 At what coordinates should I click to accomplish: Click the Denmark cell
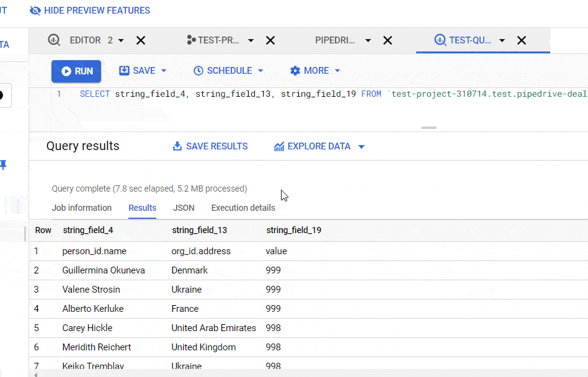pos(189,270)
